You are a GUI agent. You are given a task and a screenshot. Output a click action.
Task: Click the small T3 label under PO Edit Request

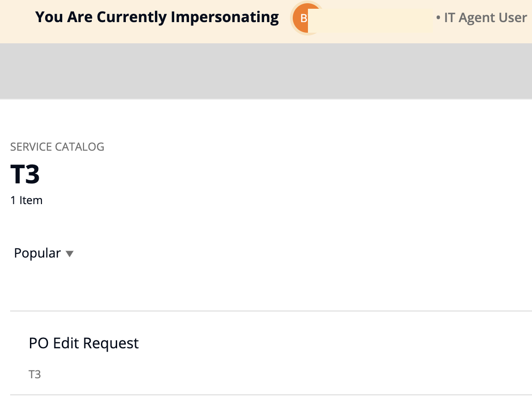click(35, 375)
